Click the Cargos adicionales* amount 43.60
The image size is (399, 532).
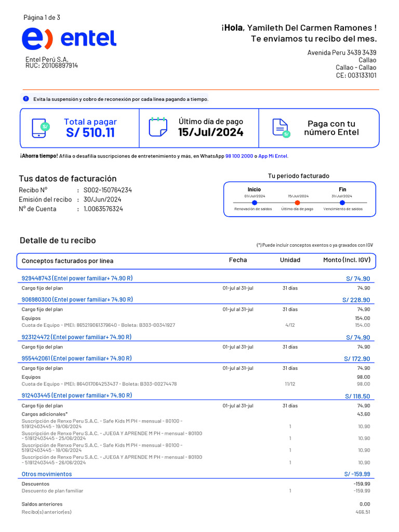tap(364, 414)
